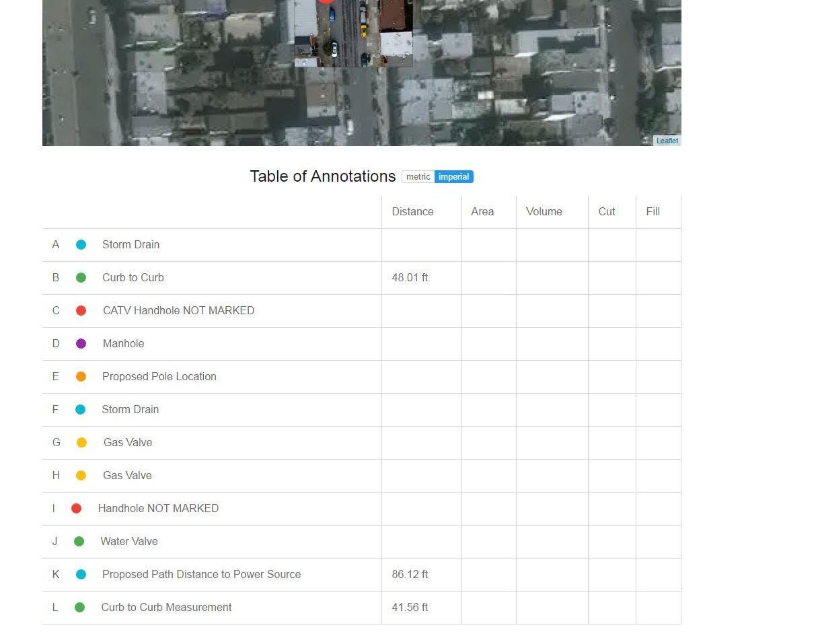Image resolution: width=816 pixels, height=644 pixels.
Task: Click the 41.56 ft distance value
Action: (x=410, y=608)
